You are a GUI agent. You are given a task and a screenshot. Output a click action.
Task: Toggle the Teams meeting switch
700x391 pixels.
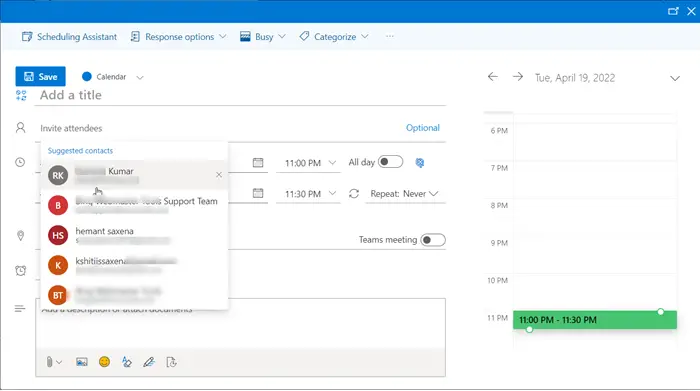[433, 240]
